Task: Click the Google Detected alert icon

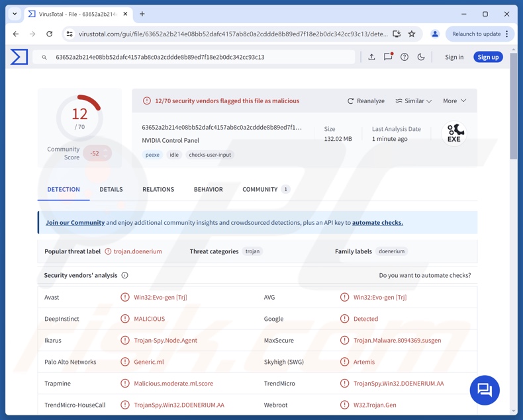Action: pyautogui.click(x=344, y=319)
